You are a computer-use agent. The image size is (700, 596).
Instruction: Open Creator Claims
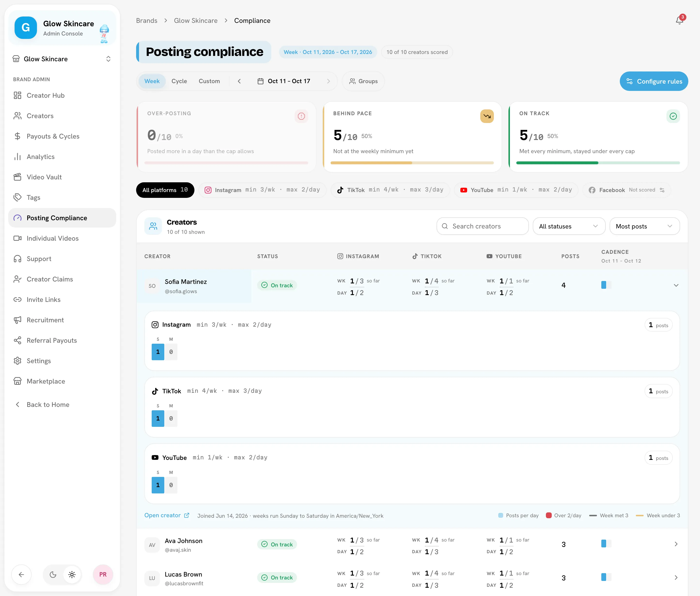[62, 279]
